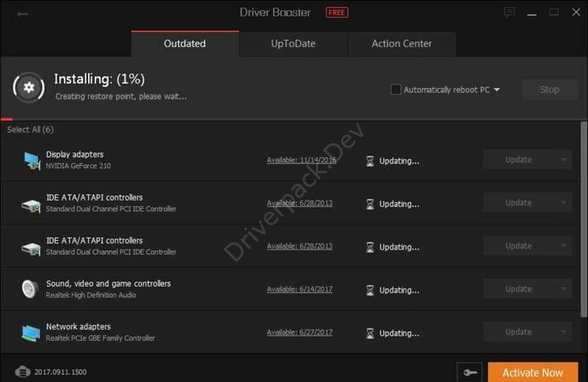Open the license key icon button
This screenshot has width=588, height=382.
tap(470, 372)
